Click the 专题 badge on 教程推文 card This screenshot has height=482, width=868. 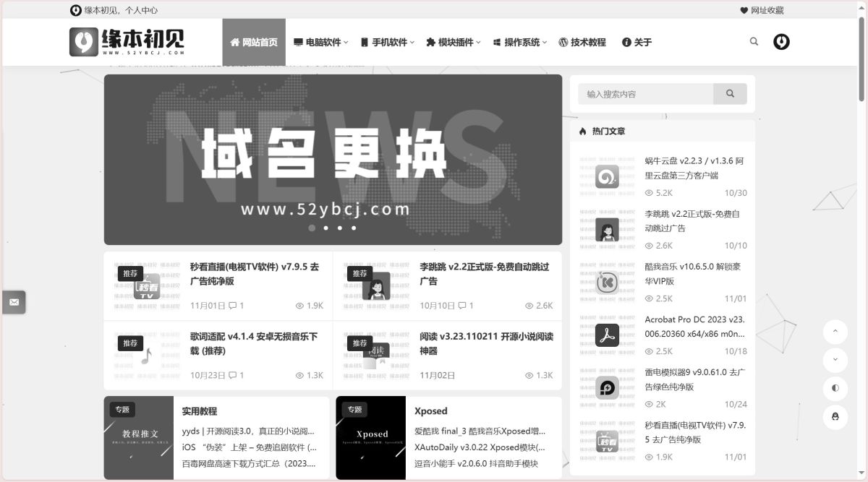pyautogui.click(x=122, y=409)
